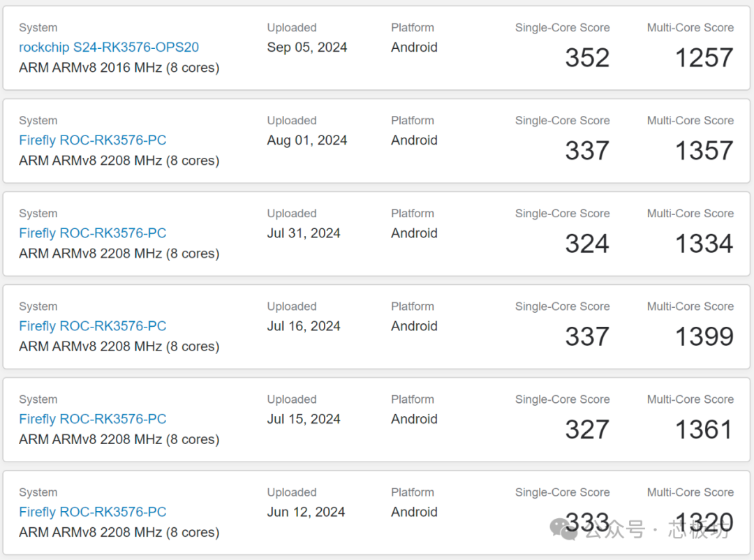The width and height of the screenshot is (754, 560).
Task: Open the rockchip S24-RK3576-OPS20 result link
Action: 109,47
